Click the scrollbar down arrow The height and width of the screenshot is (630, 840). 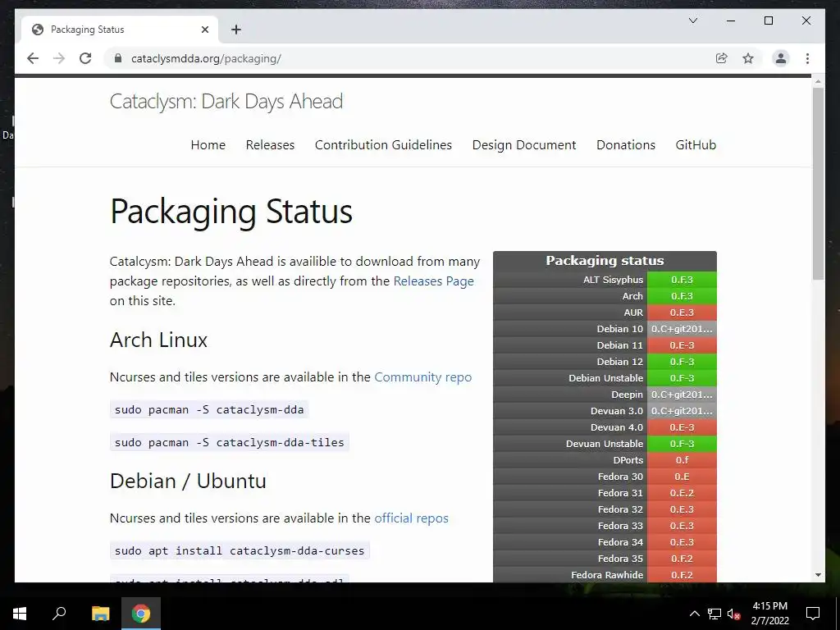click(x=818, y=575)
